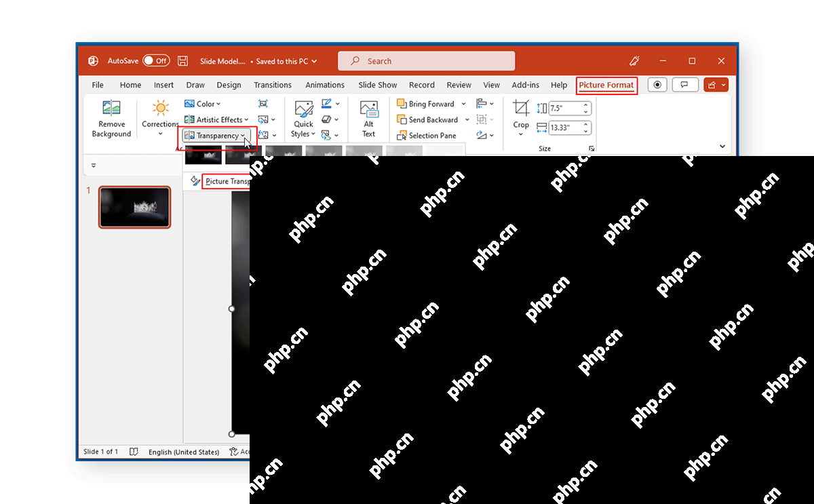Click the Picture Border icon

click(x=327, y=104)
